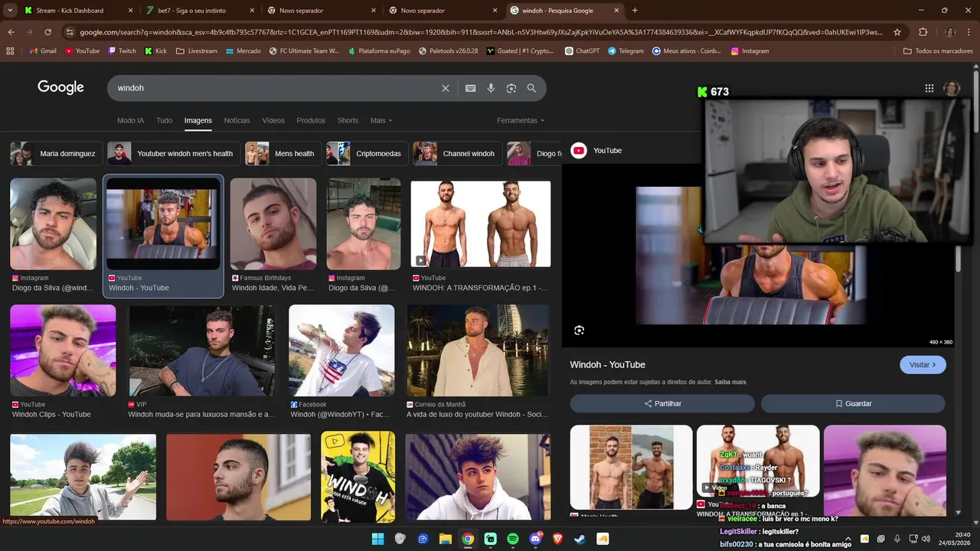Open the tab search dropdown arrow
Viewport: 980px width, 551px height.
[10, 11]
